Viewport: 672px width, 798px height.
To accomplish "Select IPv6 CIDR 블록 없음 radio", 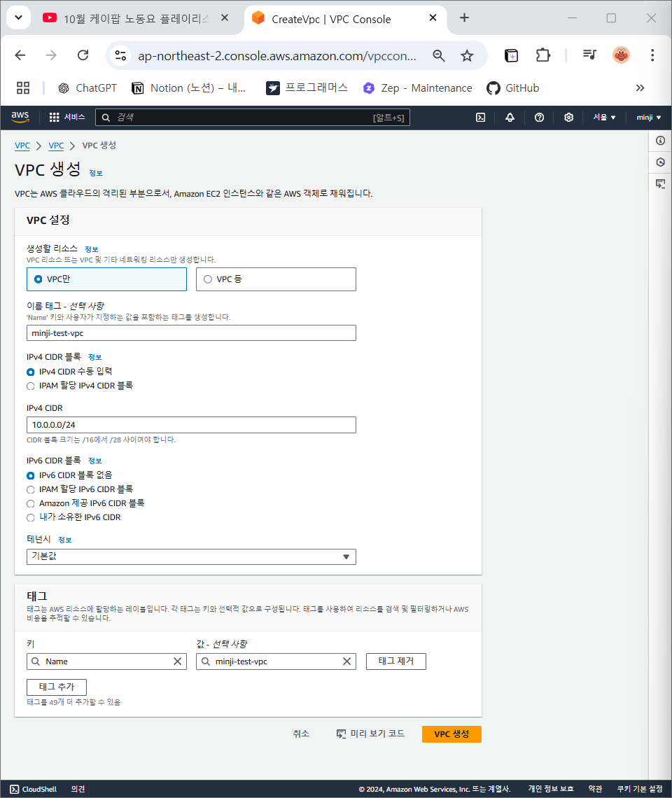I will tap(31, 475).
